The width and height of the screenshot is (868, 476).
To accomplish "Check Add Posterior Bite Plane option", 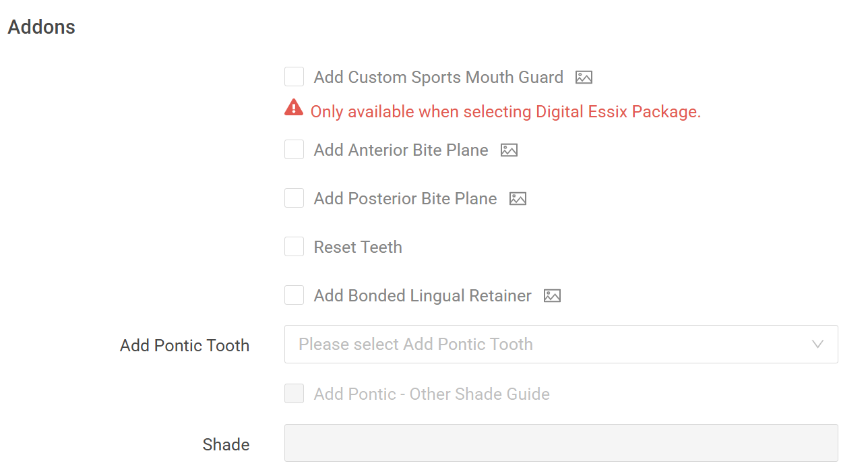I will [294, 198].
